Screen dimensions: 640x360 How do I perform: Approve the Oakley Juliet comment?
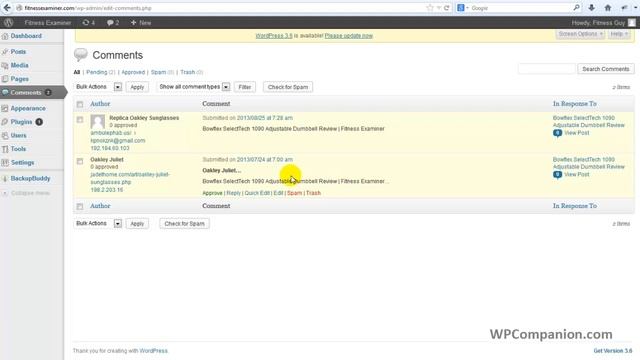[212, 193]
